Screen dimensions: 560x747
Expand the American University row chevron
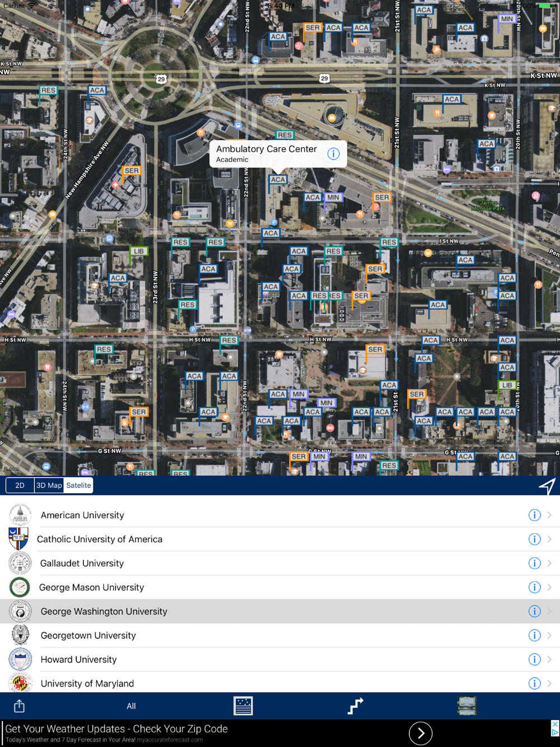pos(549,515)
